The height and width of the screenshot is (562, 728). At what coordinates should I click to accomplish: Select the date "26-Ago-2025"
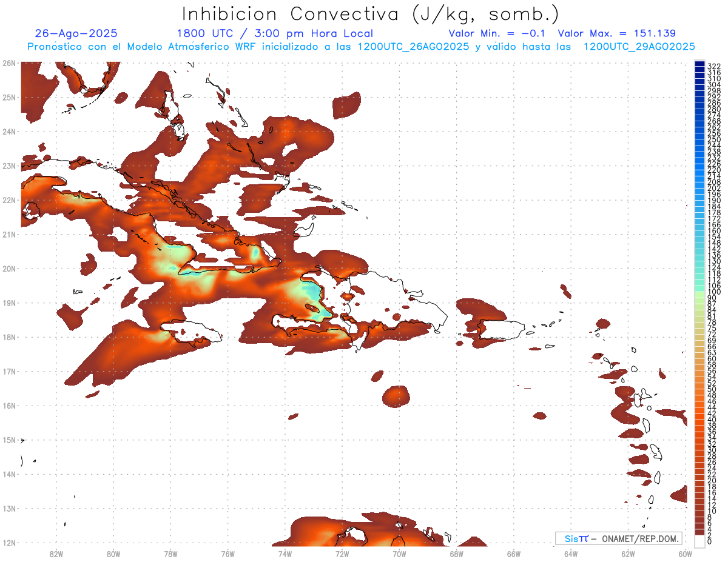coord(76,33)
